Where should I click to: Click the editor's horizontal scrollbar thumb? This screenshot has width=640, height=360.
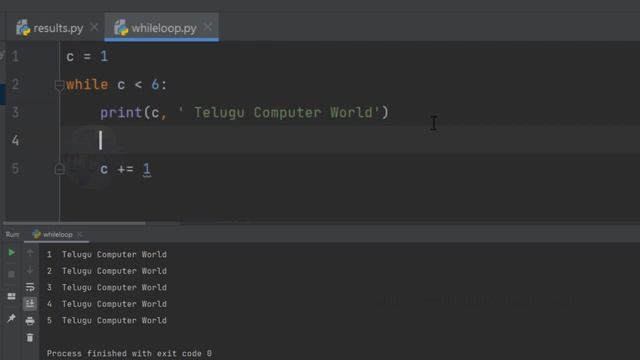(74, 223)
